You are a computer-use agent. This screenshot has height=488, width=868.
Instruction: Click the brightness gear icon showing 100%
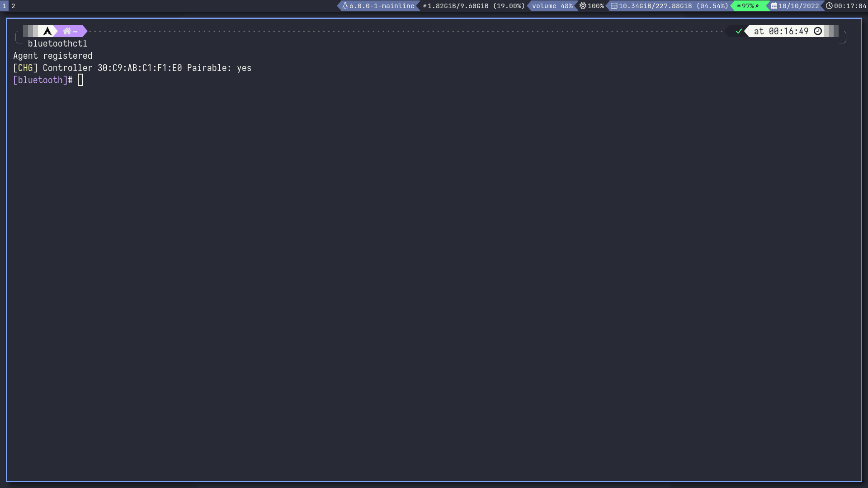(x=583, y=6)
